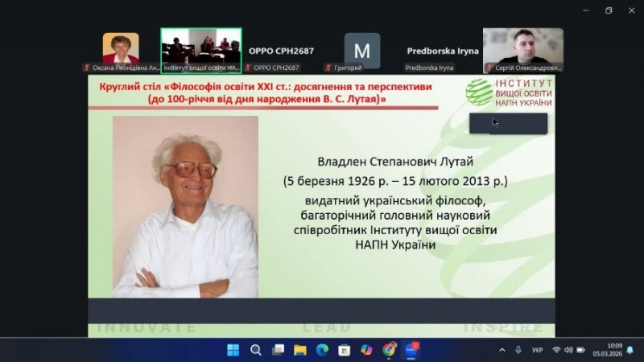This screenshot has height=362, width=644.
Task: Switch the УКР keyboard language
Action: click(x=539, y=350)
